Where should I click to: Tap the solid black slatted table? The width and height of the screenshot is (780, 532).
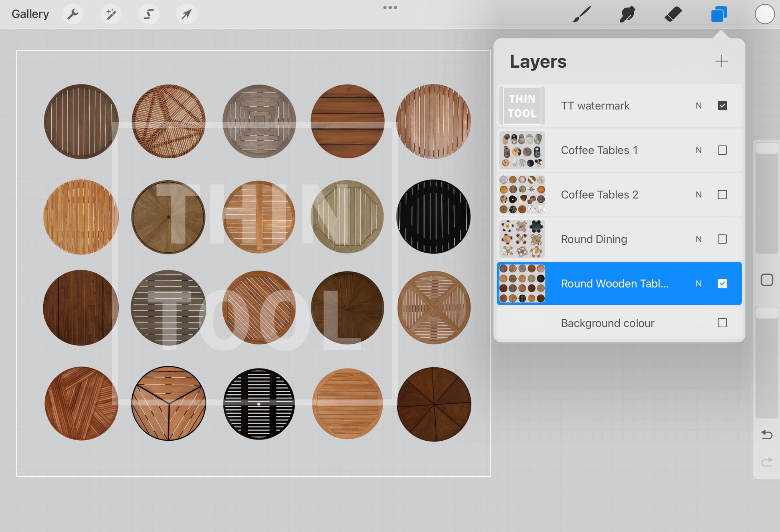tap(433, 217)
